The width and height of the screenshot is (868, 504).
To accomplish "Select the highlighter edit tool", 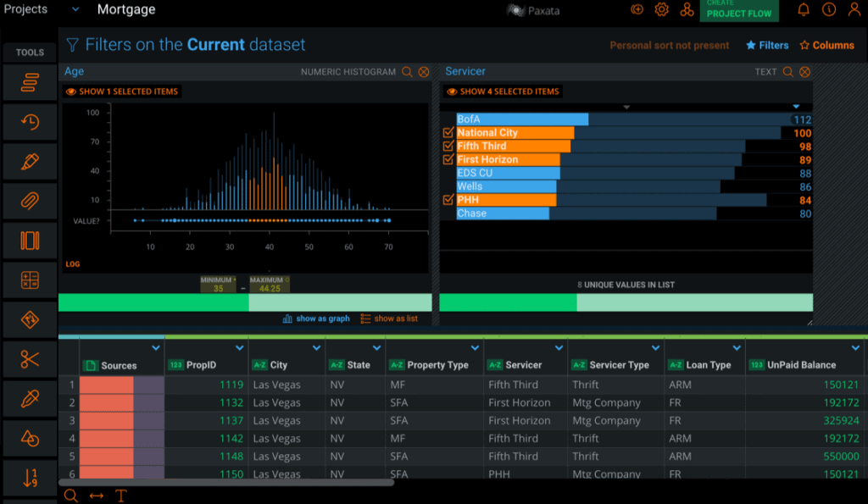I will coord(30,161).
